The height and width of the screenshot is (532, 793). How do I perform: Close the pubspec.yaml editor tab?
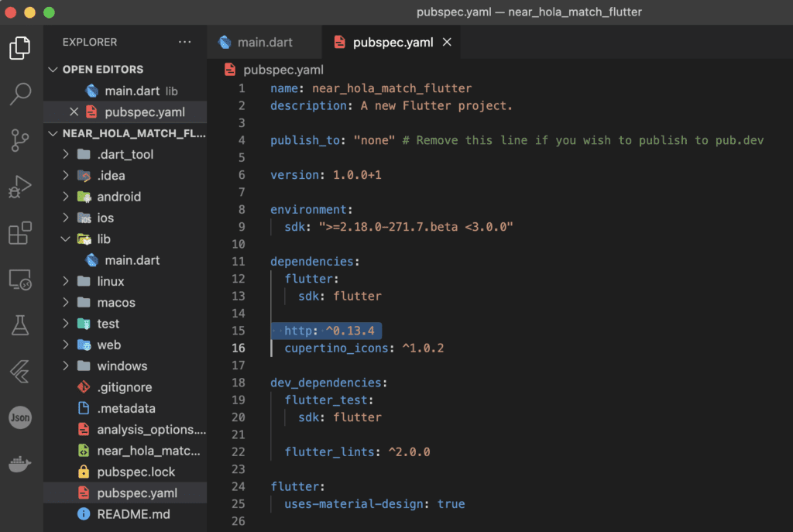coord(447,42)
